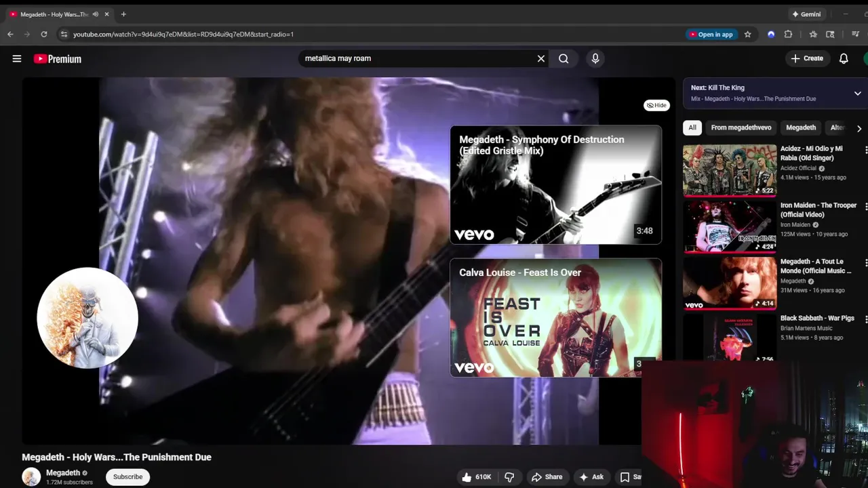Share the video
The height and width of the screenshot is (488, 868).
[547, 477]
